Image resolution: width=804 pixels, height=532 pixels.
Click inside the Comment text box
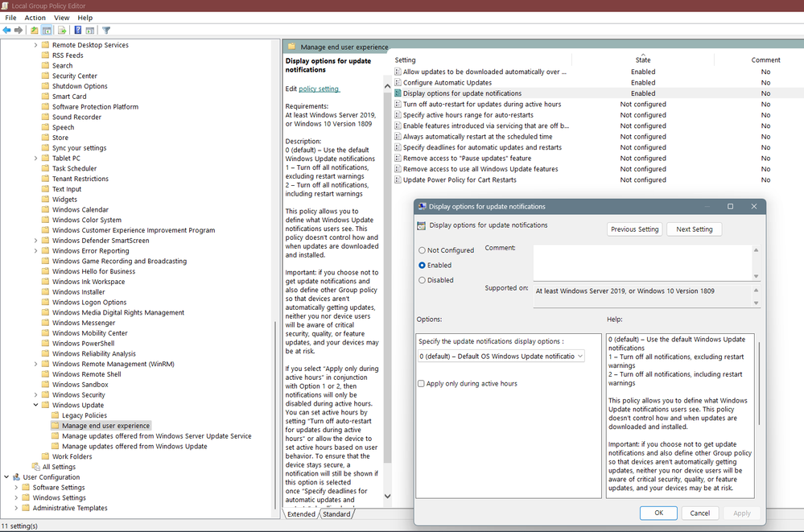(x=642, y=262)
